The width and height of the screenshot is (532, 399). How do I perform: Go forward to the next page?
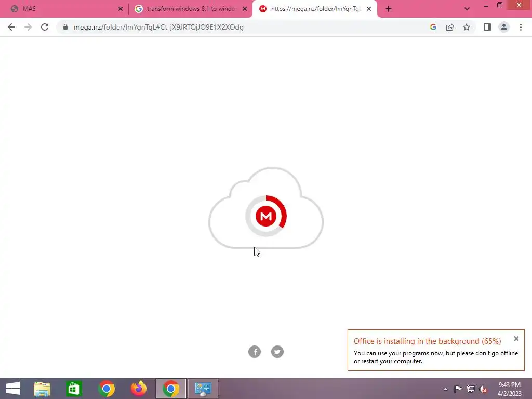[x=28, y=27]
